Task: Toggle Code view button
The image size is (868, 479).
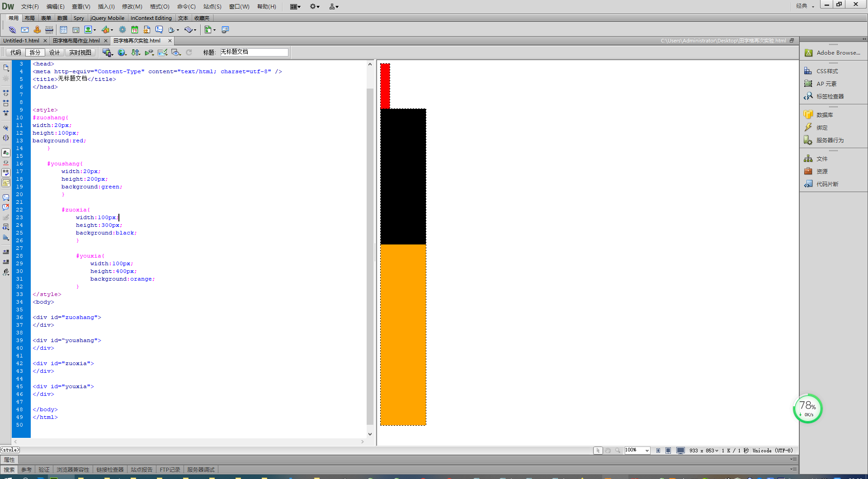Action: [x=16, y=52]
